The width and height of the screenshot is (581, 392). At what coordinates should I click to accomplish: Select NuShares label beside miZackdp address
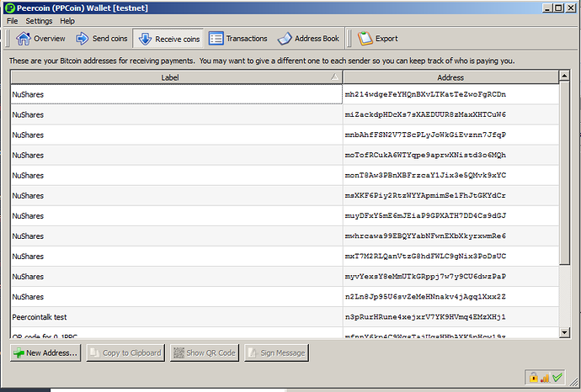(x=28, y=114)
